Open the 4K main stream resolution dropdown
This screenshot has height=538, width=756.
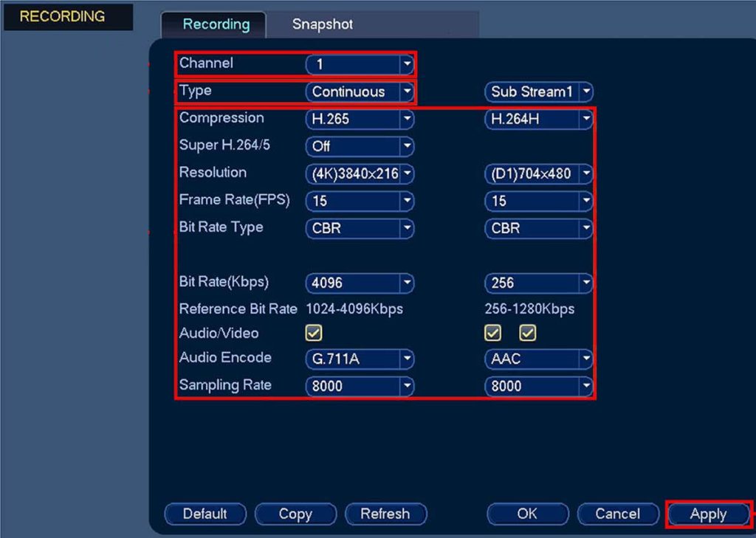click(x=360, y=174)
